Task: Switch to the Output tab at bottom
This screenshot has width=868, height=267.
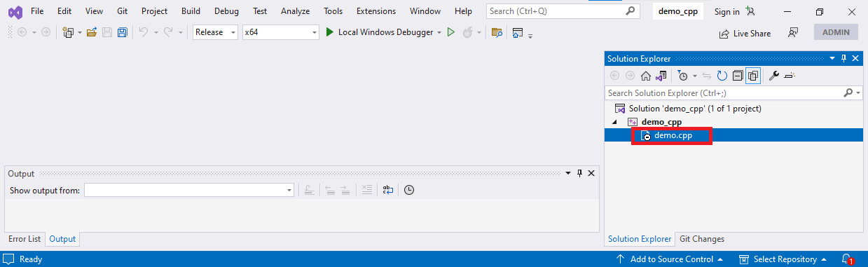Action: tap(62, 239)
